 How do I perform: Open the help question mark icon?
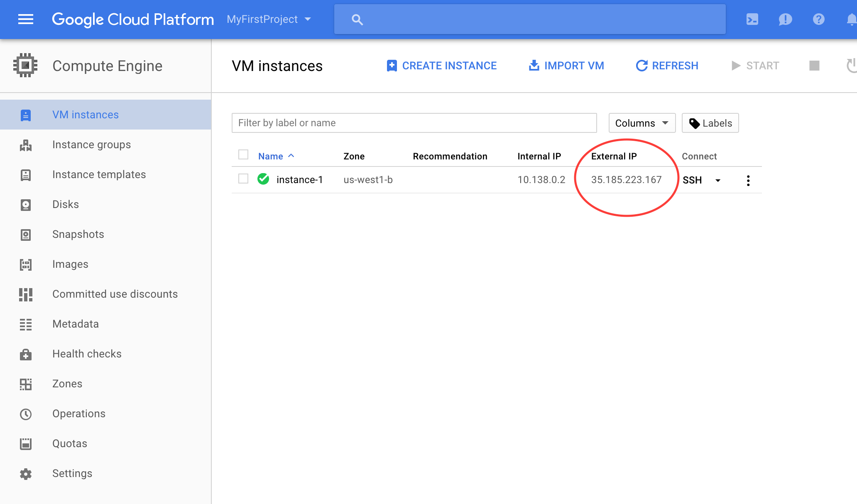pyautogui.click(x=818, y=19)
